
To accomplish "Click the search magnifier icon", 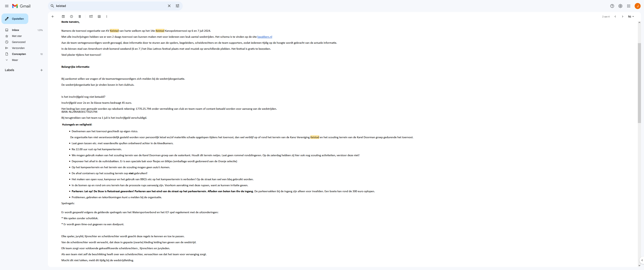I will (x=52, y=6).
